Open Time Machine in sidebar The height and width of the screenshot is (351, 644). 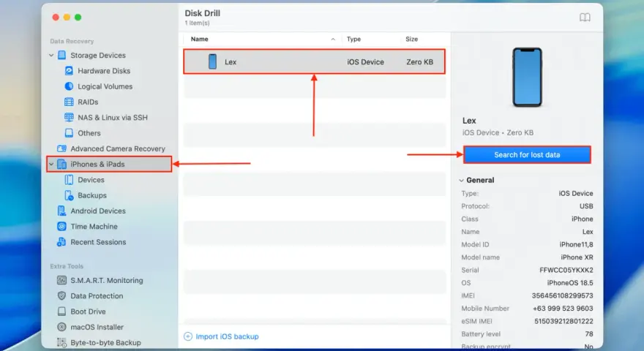[x=94, y=226]
